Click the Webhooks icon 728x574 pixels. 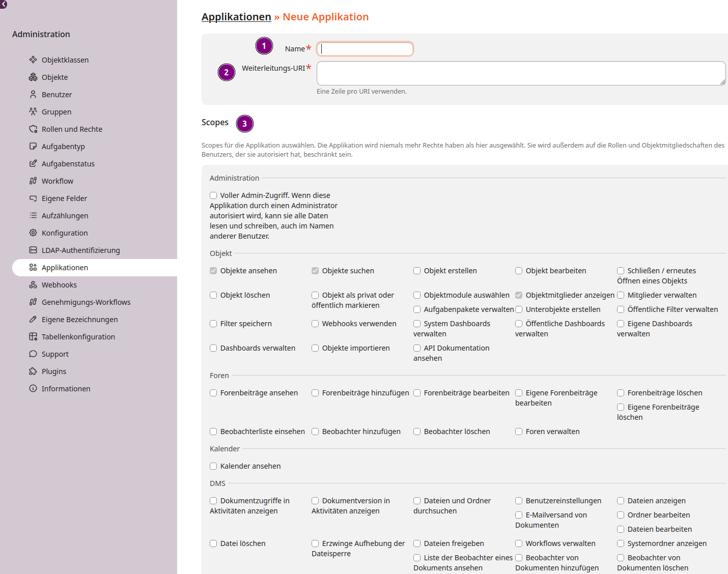(x=33, y=284)
